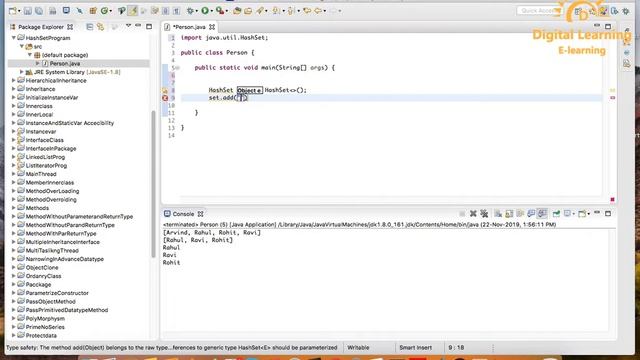Click the warning marker on line 8
640x360 pixels.
(165, 90)
